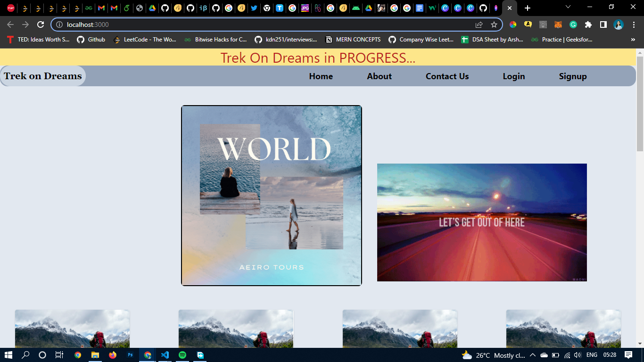Launch Firefox from the taskbar

tap(112, 355)
